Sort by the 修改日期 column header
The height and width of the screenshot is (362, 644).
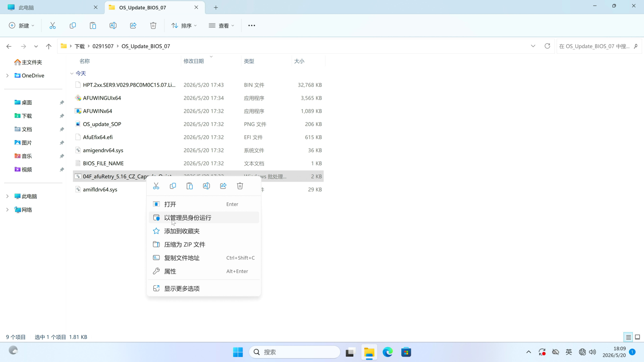(194, 61)
